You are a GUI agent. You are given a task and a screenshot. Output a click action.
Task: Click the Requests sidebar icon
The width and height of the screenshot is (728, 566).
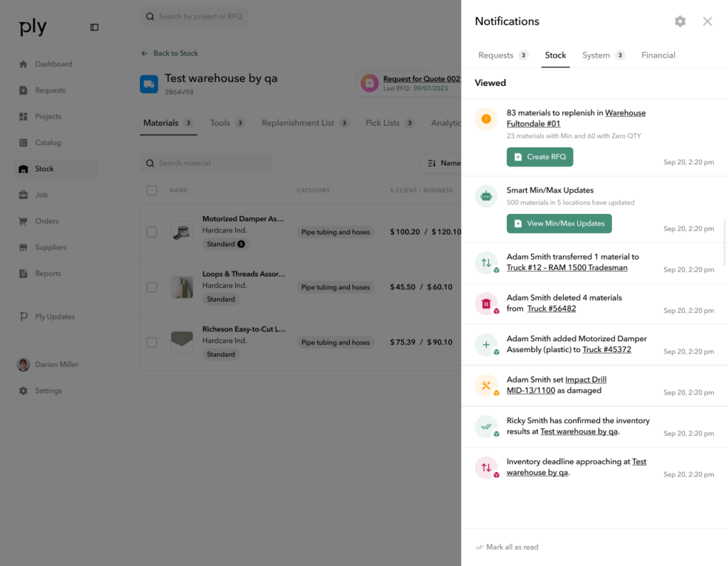pyautogui.click(x=23, y=90)
